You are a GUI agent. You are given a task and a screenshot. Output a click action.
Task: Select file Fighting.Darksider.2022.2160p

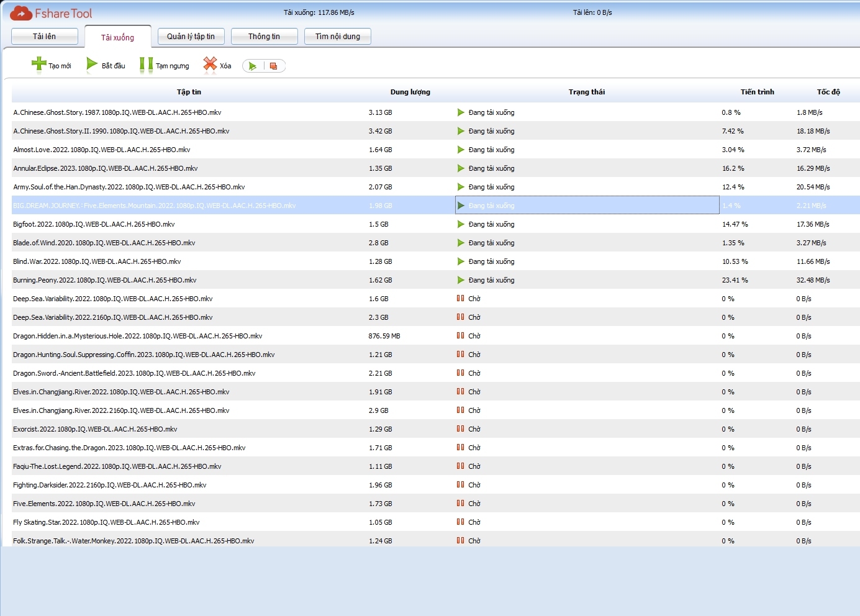(110, 485)
